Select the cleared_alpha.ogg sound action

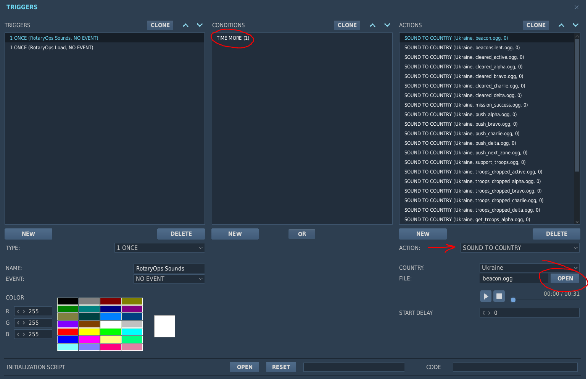463,67
